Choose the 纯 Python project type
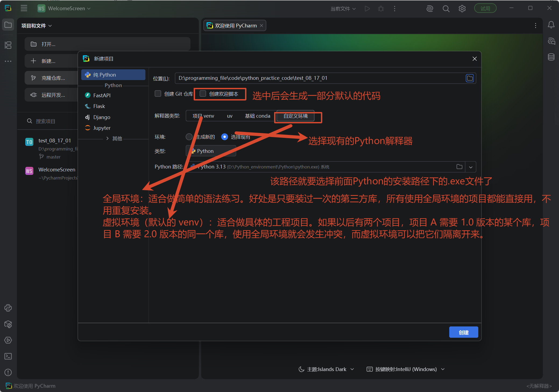The height and width of the screenshot is (392, 559). coord(113,75)
